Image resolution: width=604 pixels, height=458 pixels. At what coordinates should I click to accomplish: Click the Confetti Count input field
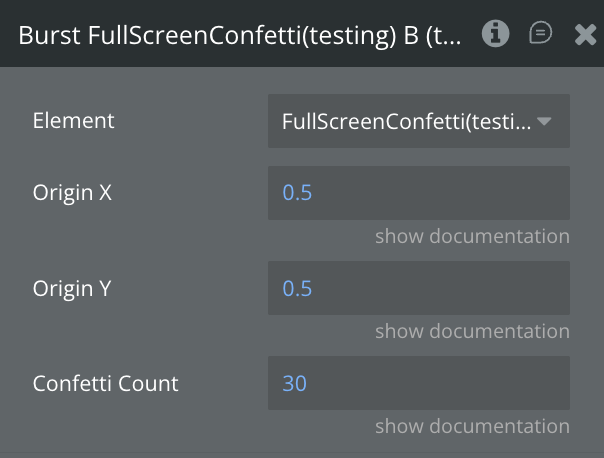418,383
